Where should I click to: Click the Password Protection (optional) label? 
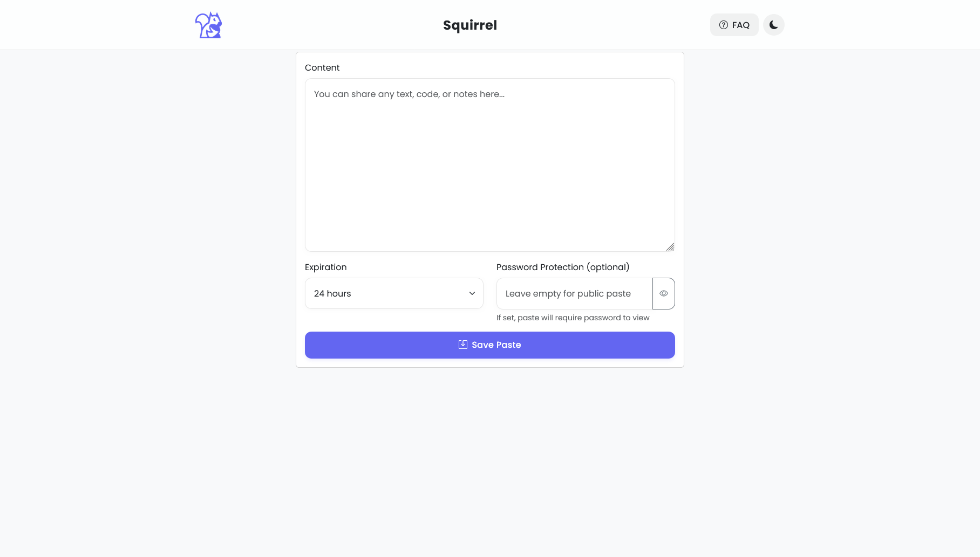(x=563, y=267)
